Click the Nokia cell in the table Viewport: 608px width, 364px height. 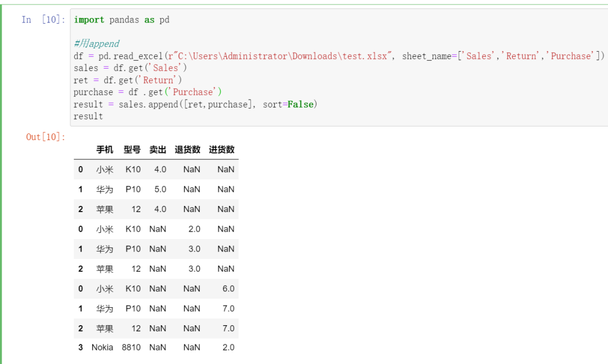click(102, 347)
